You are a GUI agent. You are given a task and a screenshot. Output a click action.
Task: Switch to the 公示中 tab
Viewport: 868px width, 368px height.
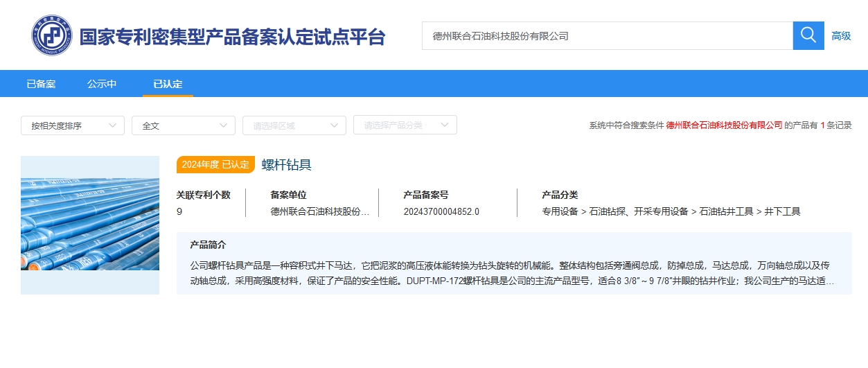(102, 84)
